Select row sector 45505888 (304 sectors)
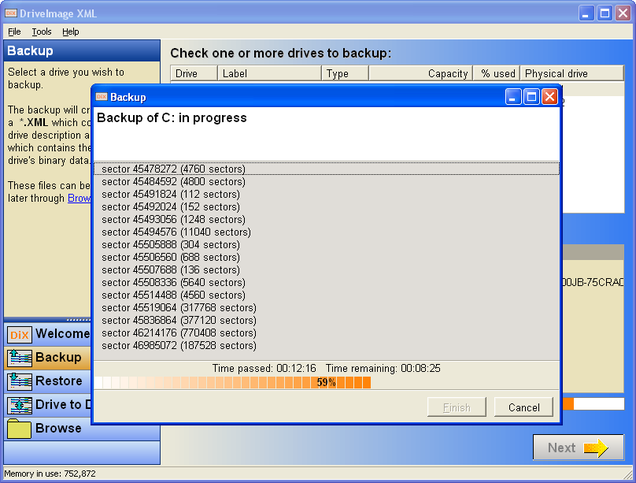The width and height of the screenshot is (636, 483). point(327,244)
